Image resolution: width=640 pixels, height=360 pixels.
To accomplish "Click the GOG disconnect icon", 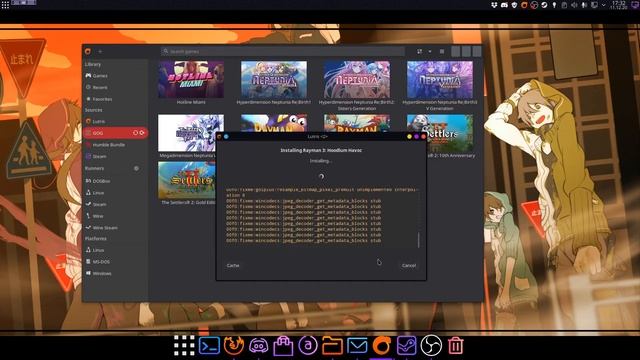I will pyautogui.click(x=142, y=133).
